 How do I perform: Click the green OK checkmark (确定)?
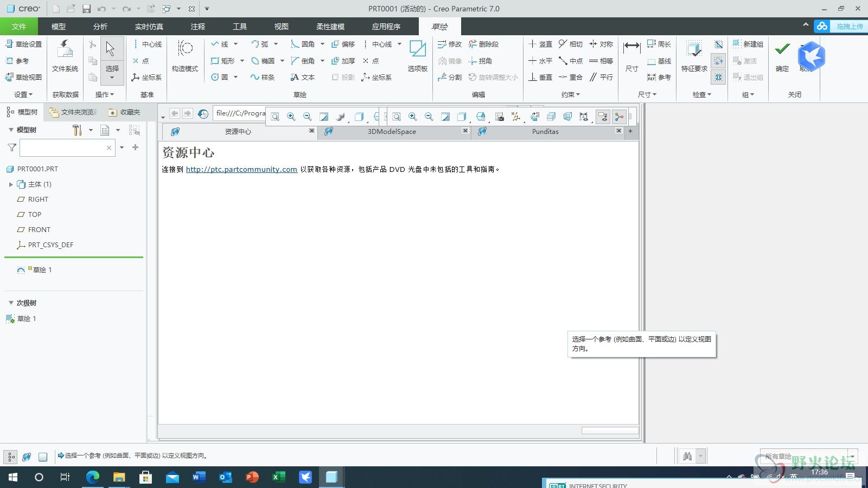click(x=782, y=56)
